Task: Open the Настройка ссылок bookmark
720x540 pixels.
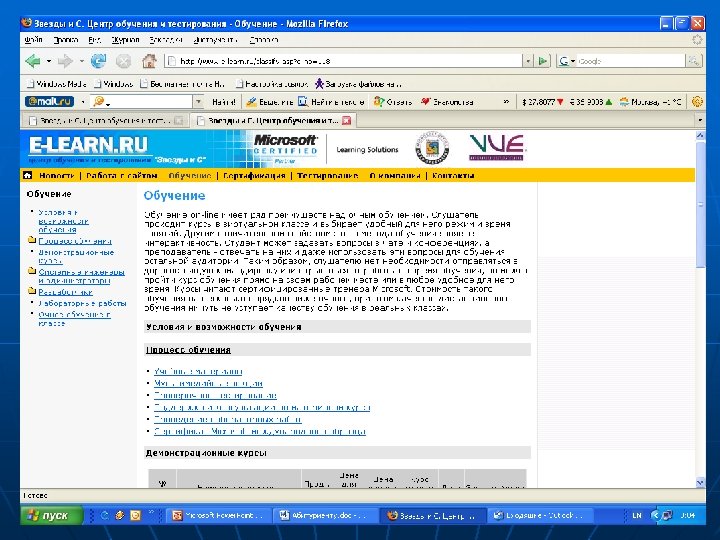Action: (272, 84)
